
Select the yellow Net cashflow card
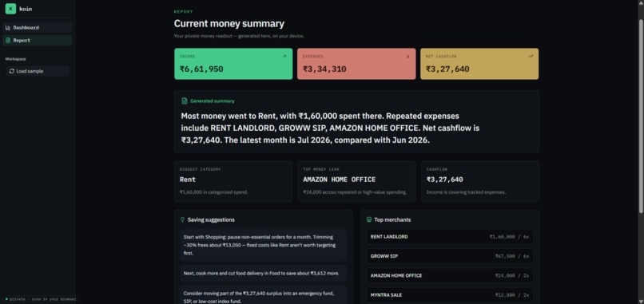[479, 64]
